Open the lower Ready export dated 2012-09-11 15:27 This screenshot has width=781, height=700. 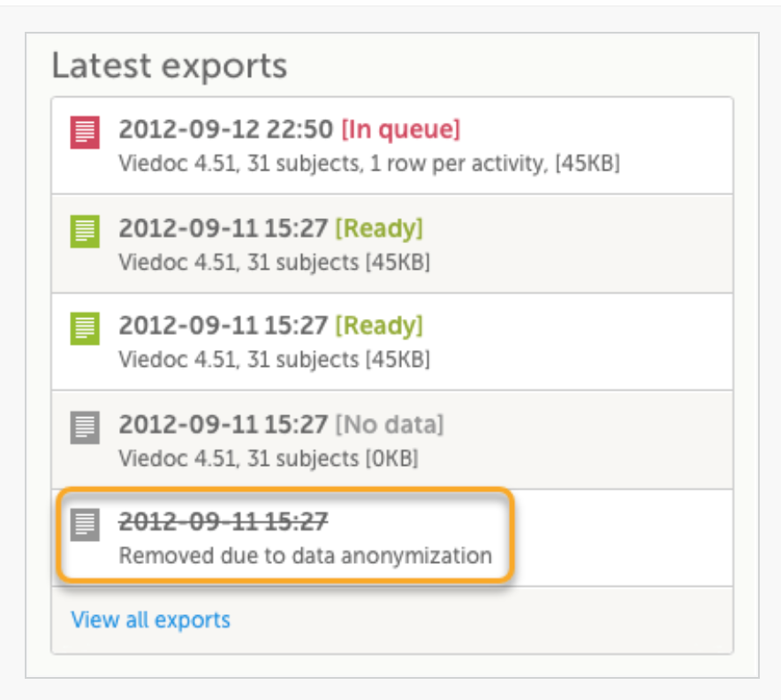[x=224, y=326]
